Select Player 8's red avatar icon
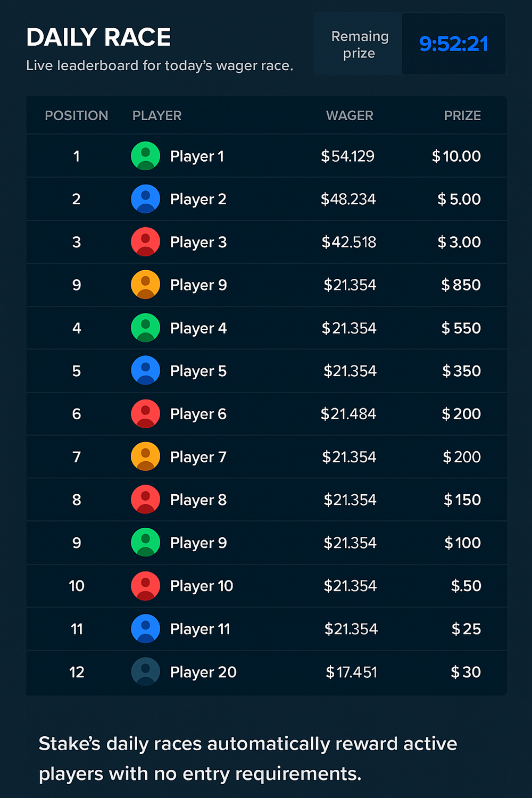The width and height of the screenshot is (532, 798). 145,500
